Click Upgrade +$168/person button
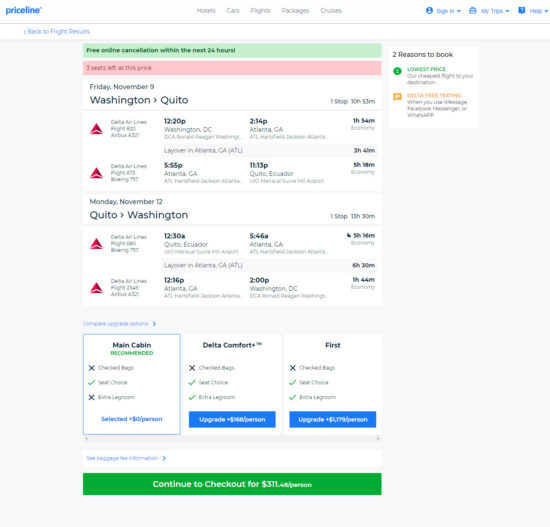Screen dimensions: 550x527 tap(232, 419)
